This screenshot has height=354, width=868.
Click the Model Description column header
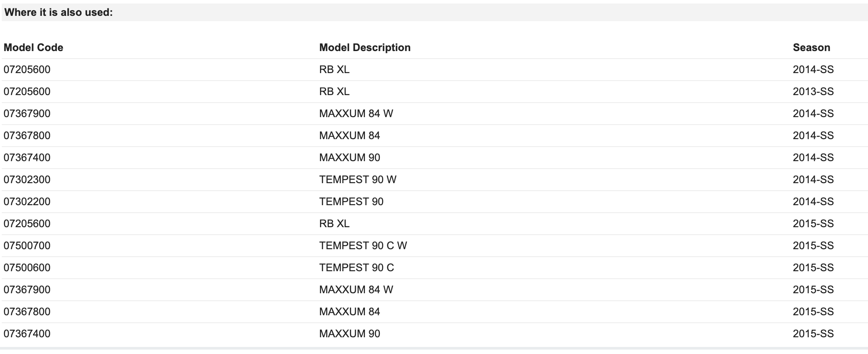(365, 48)
